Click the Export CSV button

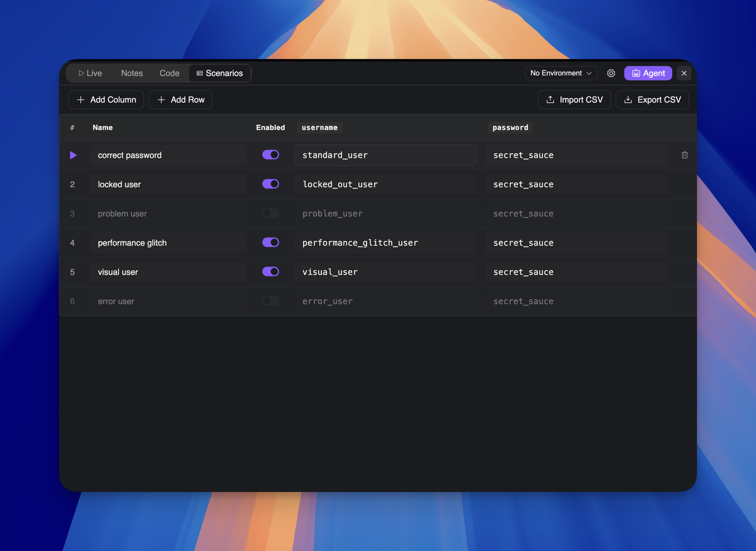tap(652, 99)
